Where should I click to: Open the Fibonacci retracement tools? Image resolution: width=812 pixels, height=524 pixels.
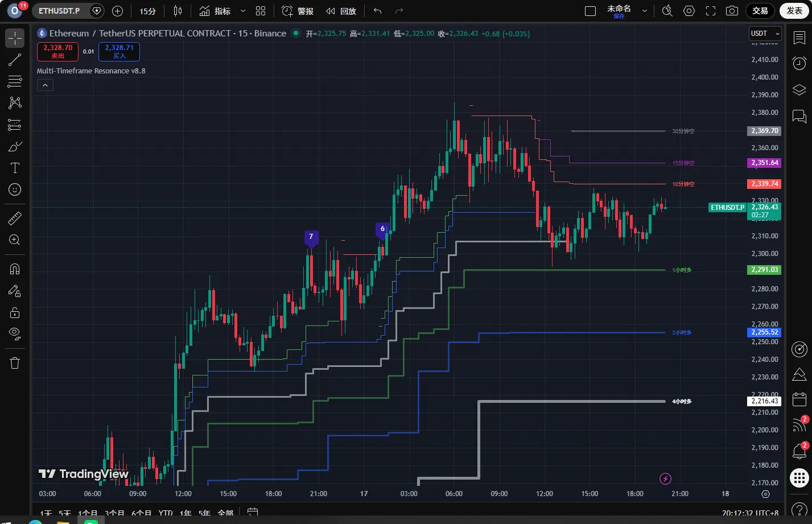pyautogui.click(x=15, y=81)
